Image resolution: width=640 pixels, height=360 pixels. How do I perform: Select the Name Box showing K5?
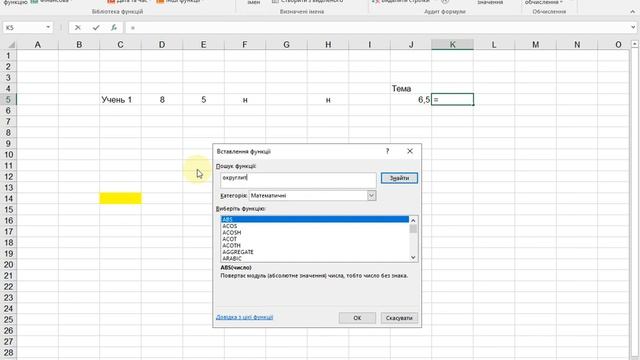[24, 28]
